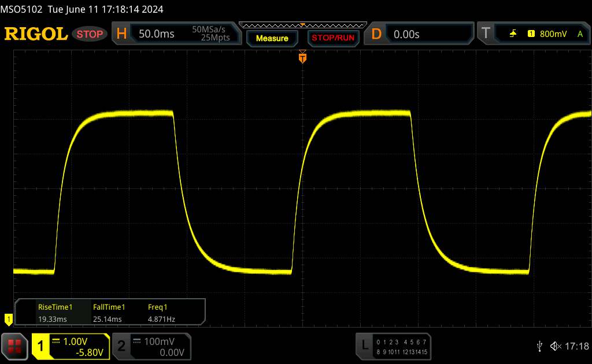Click the orange D delay label
592x364 pixels.
click(376, 34)
